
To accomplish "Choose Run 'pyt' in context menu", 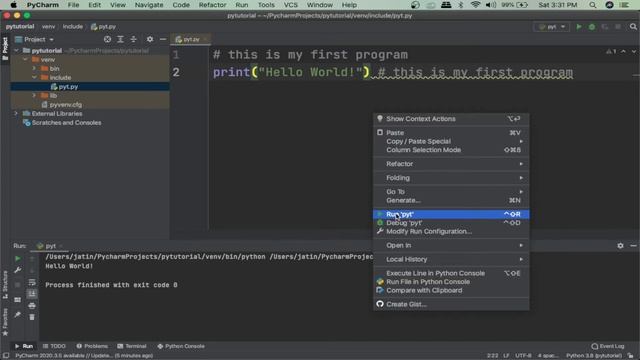I will pyautogui.click(x=451, y=214).
